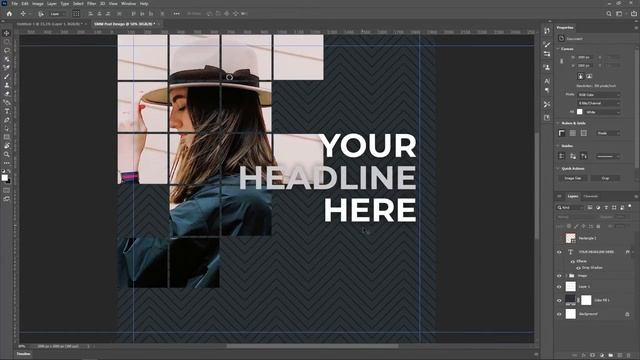This screenshot has width=640, height=360.
Task: Open the Filter menu
Action: pos(91,4)
